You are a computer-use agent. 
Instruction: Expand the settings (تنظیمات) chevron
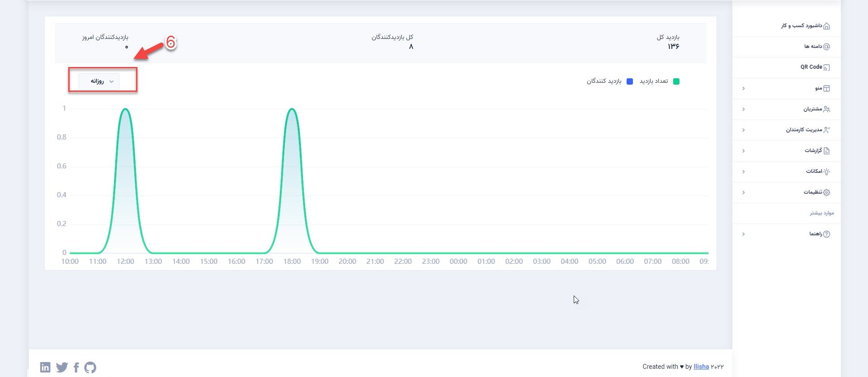coord(743,192)
